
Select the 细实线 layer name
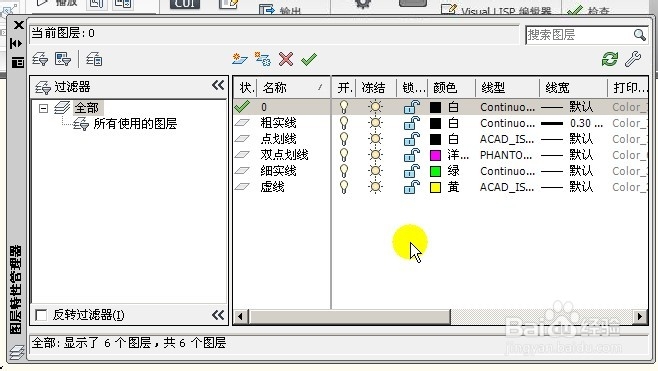pos(278,171)
